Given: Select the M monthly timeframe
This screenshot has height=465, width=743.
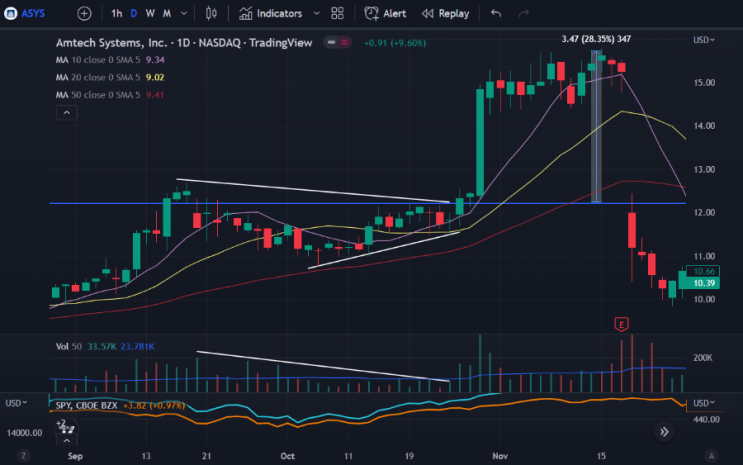Looking at the screenshot, I should pyautogui.click(x=167, y=13).
